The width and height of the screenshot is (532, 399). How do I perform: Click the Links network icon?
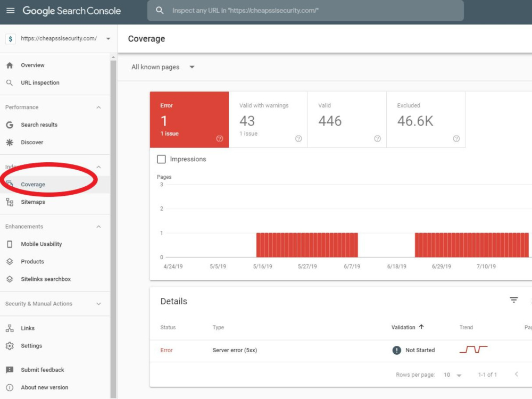point(10,328)
